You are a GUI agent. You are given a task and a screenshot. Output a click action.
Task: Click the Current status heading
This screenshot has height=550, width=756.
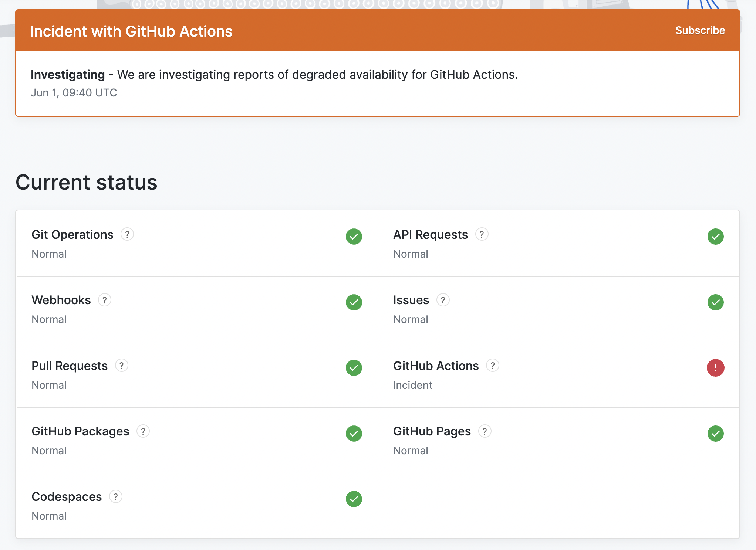87,182
